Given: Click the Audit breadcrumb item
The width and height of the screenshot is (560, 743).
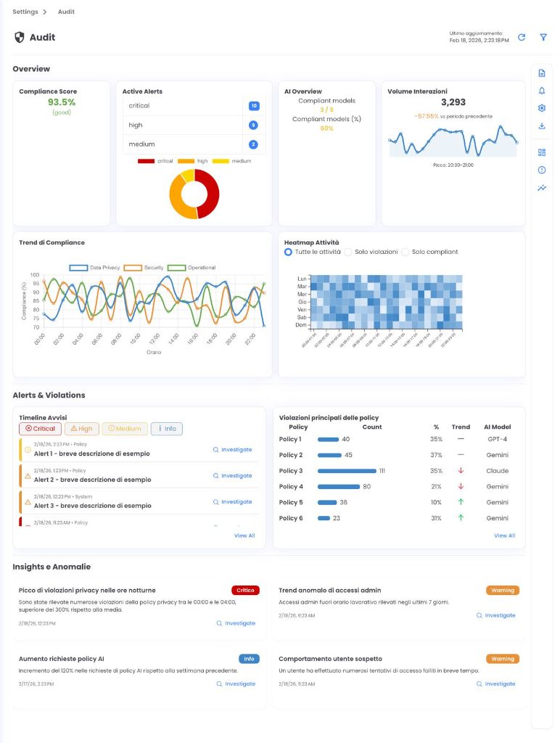Looking at the screenshot, I should [66, 12].
